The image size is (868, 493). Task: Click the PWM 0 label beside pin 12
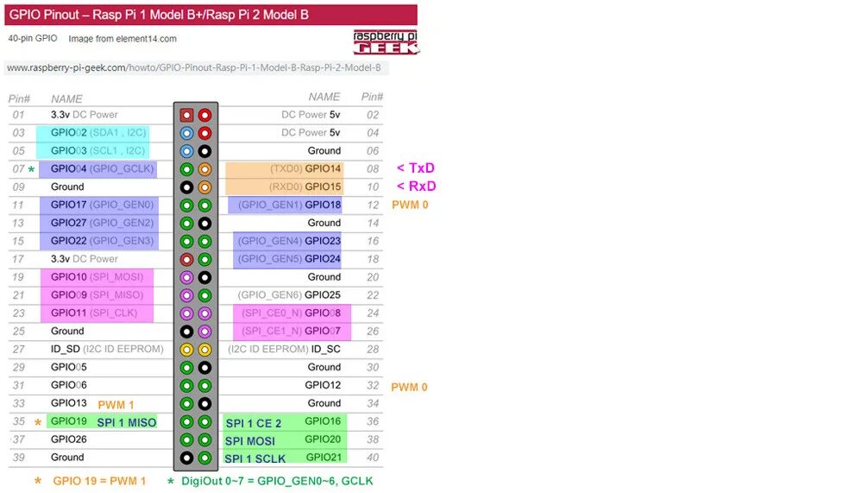[410, 205]
